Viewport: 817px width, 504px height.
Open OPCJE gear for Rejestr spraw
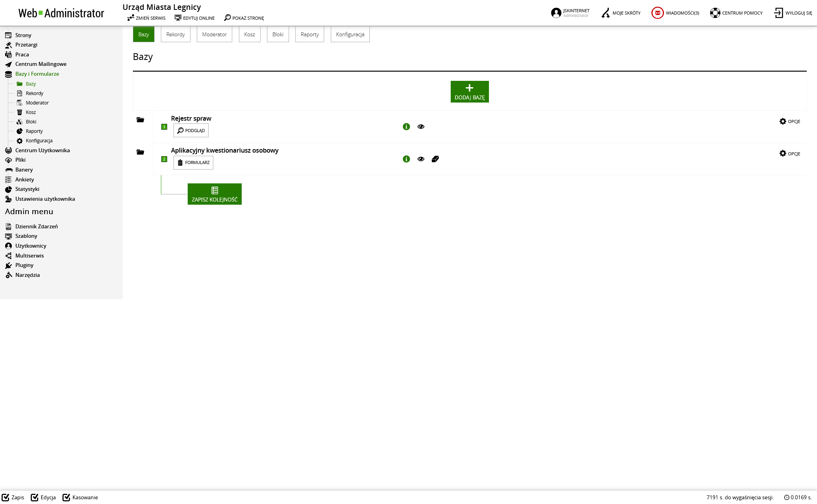[789, 121]
